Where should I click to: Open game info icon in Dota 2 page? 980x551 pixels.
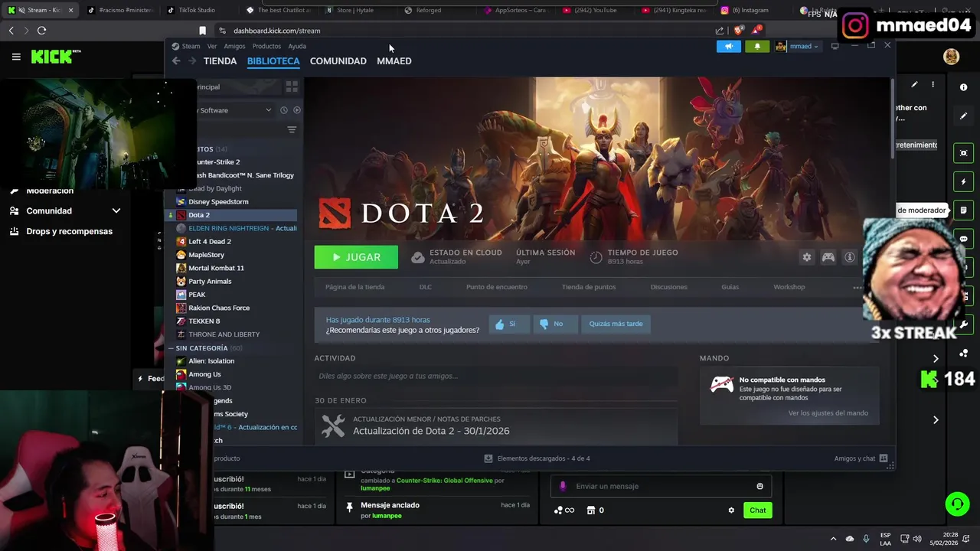pos(849,257)
